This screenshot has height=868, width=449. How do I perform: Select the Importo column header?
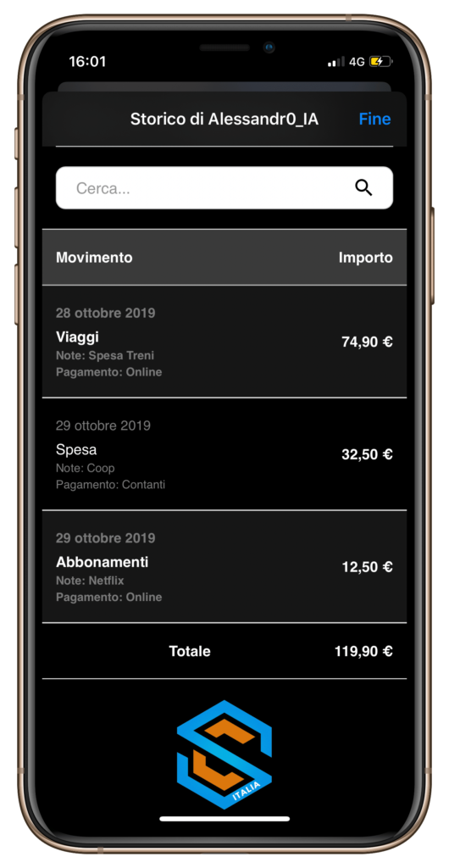tap(365, 258)
